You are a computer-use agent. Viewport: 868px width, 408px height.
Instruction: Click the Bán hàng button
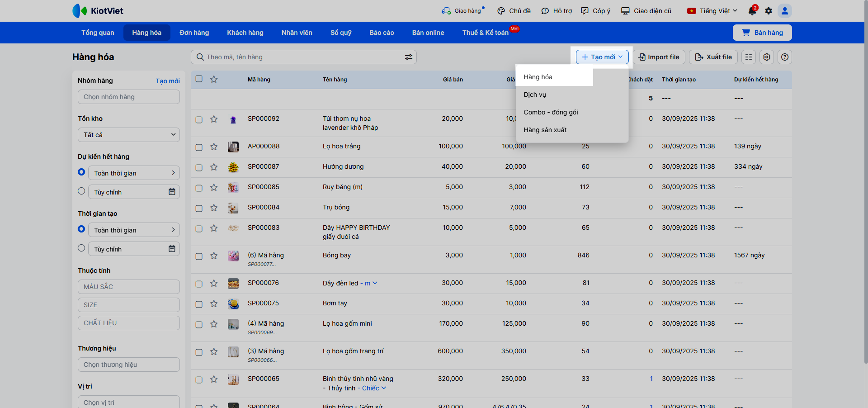(762, 33)
